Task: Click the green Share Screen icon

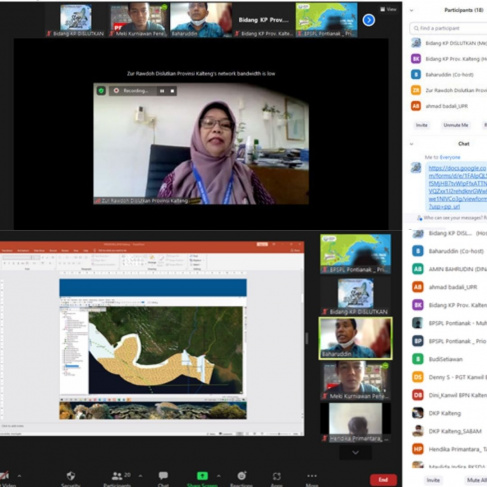Action: pyautogui.click(x=202, y=476)
